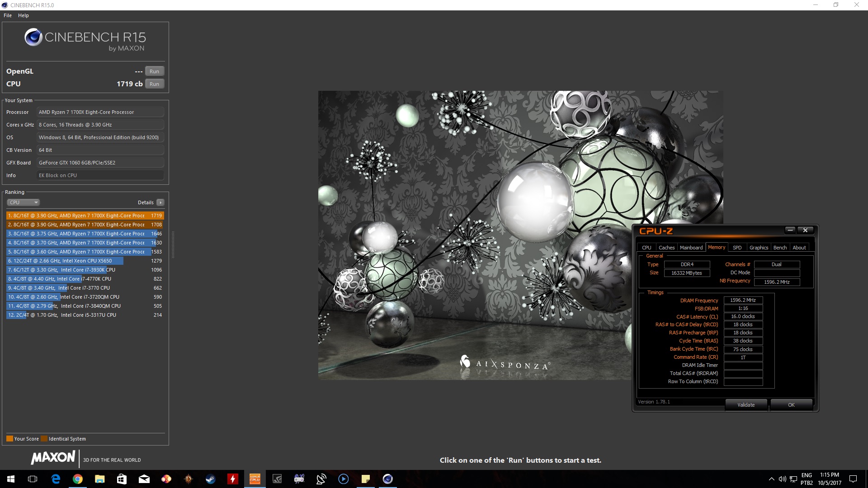Open volume control in system tray

point(782,479)
